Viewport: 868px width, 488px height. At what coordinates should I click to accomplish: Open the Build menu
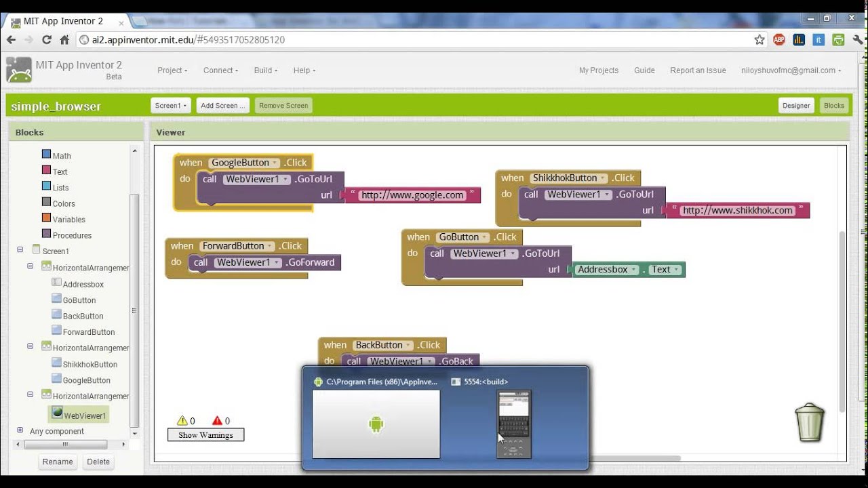(266, 70)
